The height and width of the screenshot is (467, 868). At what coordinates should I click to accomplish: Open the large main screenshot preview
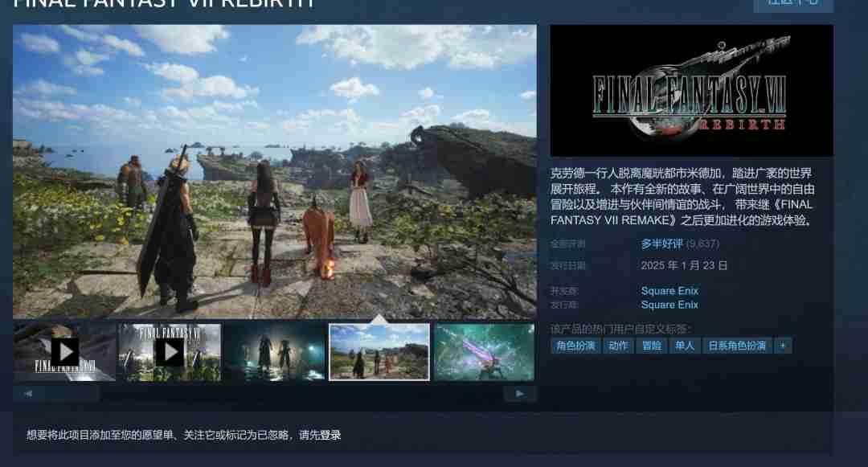[275, 171]
